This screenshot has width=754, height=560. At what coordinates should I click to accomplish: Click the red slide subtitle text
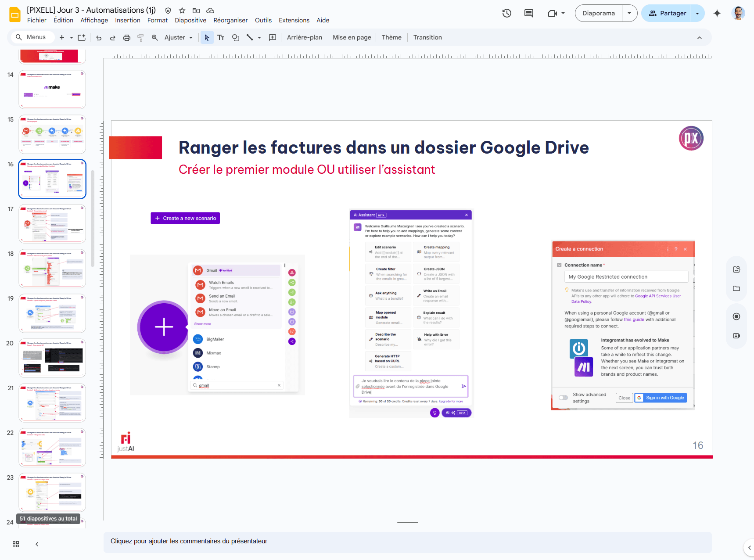[307, 170]
